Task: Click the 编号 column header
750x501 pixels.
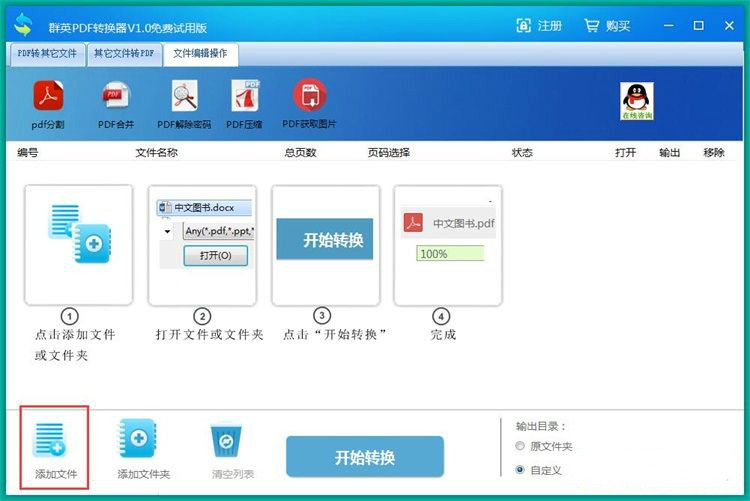Action: point(28,153)
